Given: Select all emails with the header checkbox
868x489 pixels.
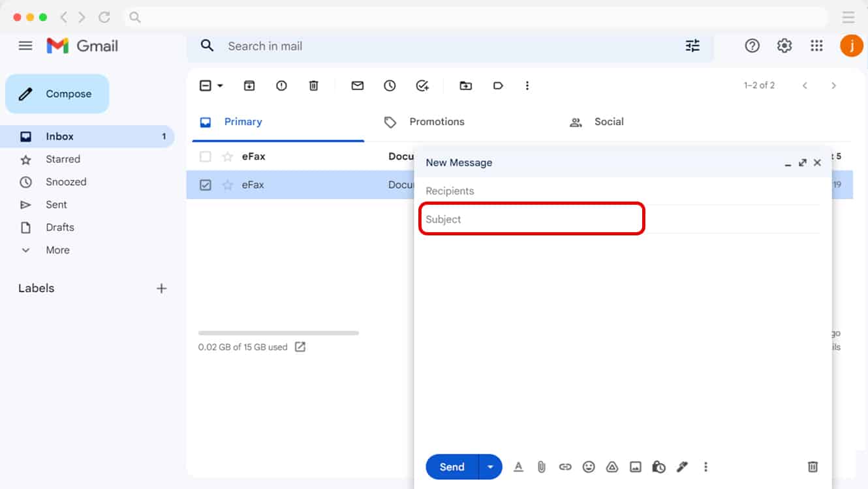Looking at the screenshot, I should pos(205,85).
